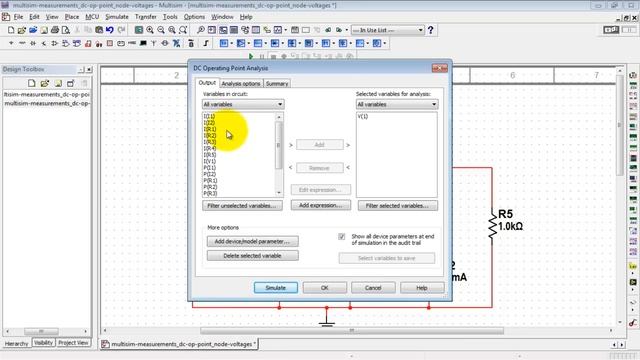Click new design icon in Design Toolbox
This screenshot has width=640, height=360.
point(31,83)
